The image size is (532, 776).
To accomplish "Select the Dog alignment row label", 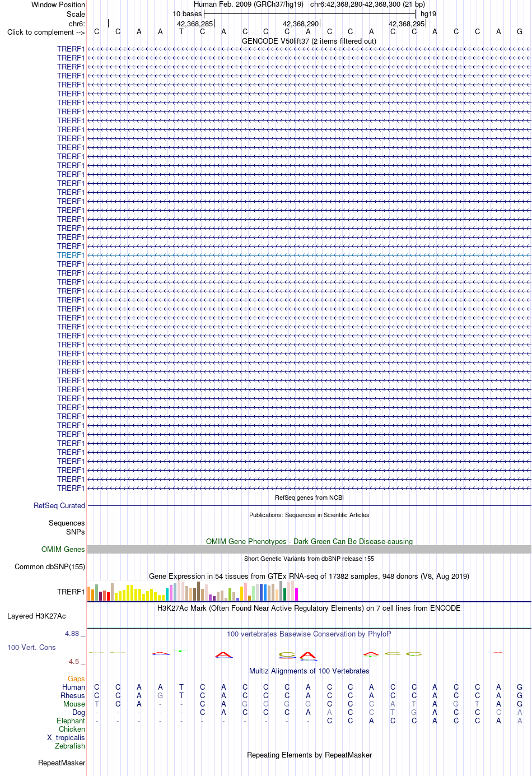I will [78, 712].
